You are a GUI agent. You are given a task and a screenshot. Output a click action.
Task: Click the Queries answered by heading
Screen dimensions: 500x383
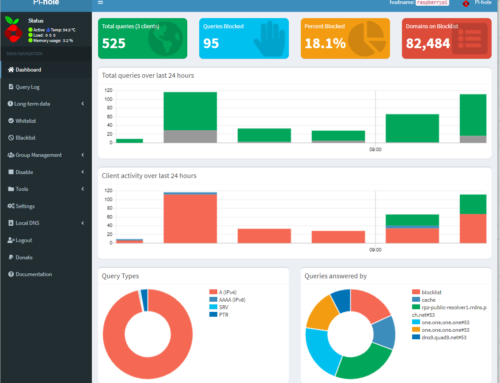pyautogui.click(x=335, y=276)
